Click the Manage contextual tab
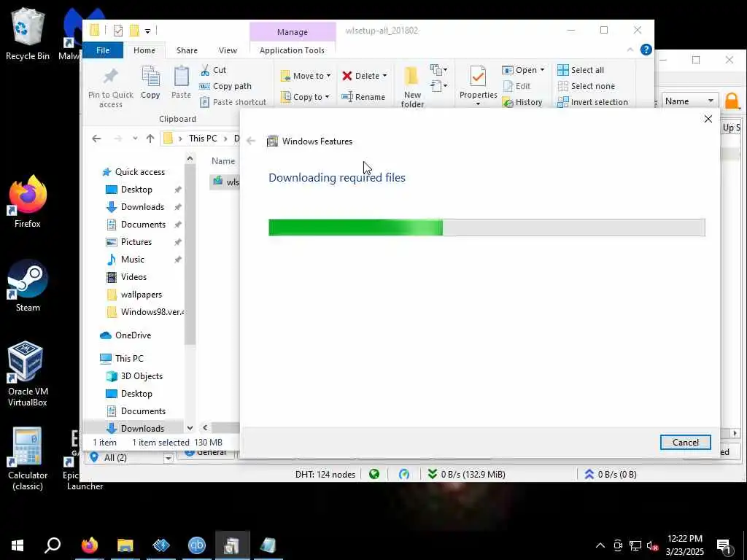The height and width of the screenshot is (560, 747). point(293,32)
